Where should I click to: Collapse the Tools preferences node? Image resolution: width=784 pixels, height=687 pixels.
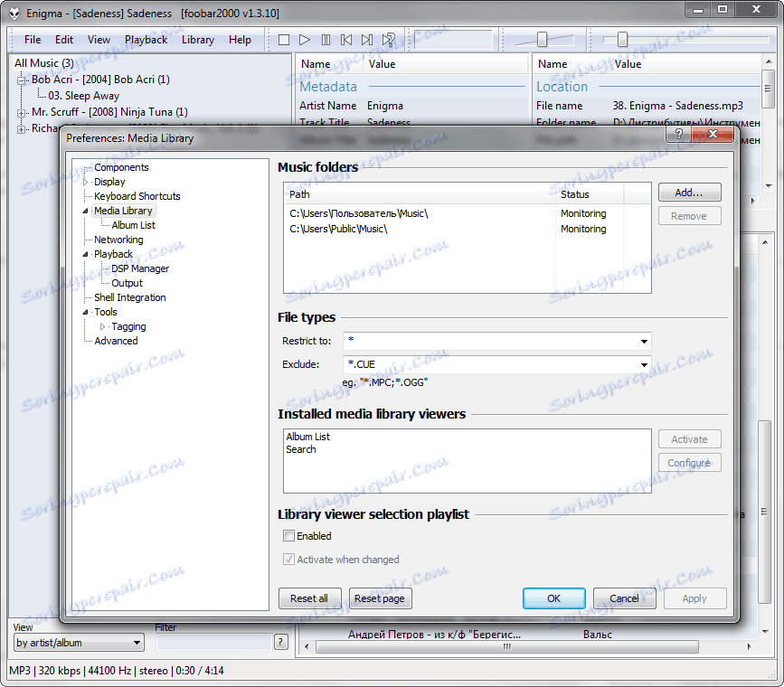pos(86,313)
